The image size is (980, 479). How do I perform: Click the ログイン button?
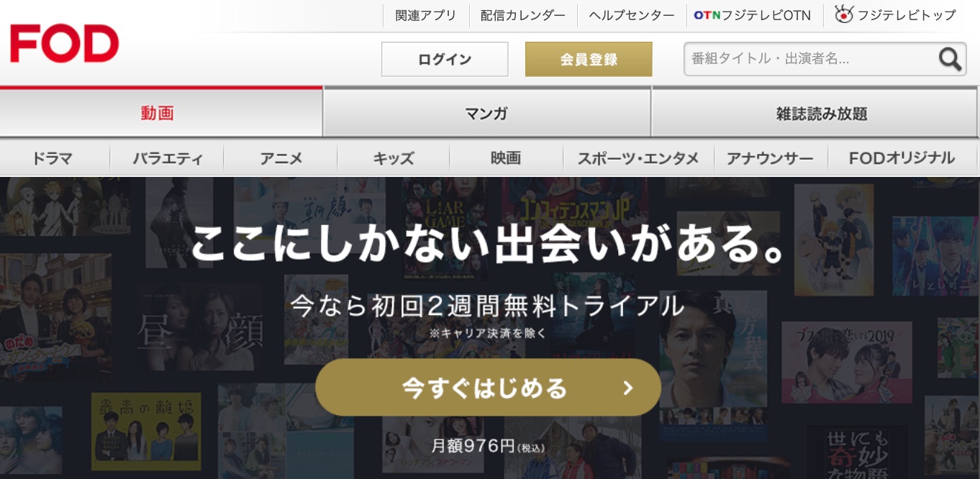point(445,60)
